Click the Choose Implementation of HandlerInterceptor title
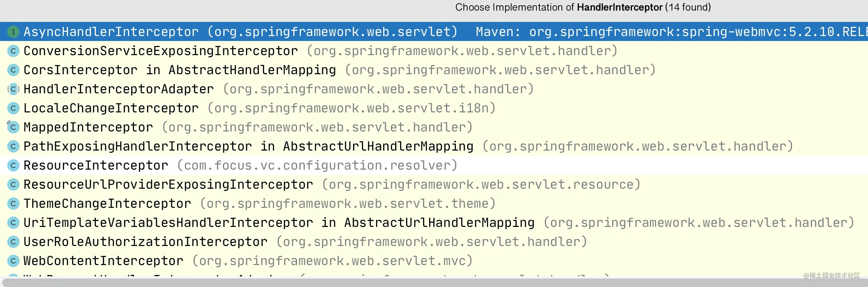This screenshot has width=868, height=287. [583, 7]
